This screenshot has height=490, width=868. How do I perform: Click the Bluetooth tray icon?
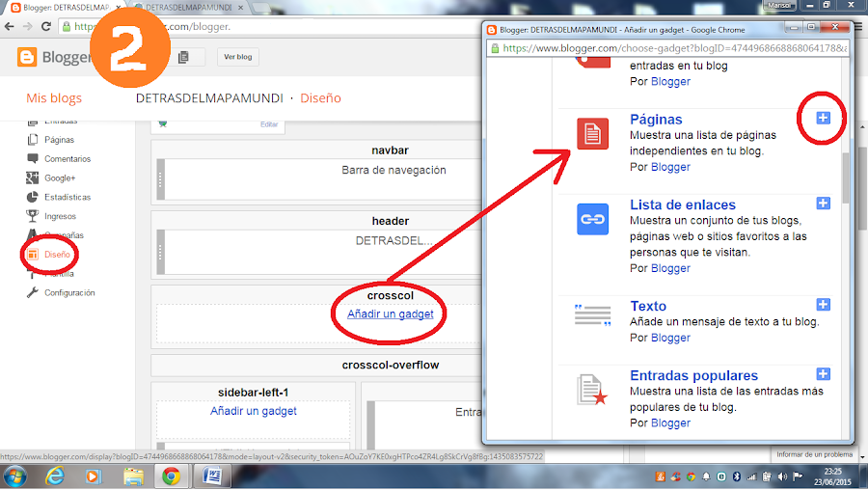click(x=737, y=476)
